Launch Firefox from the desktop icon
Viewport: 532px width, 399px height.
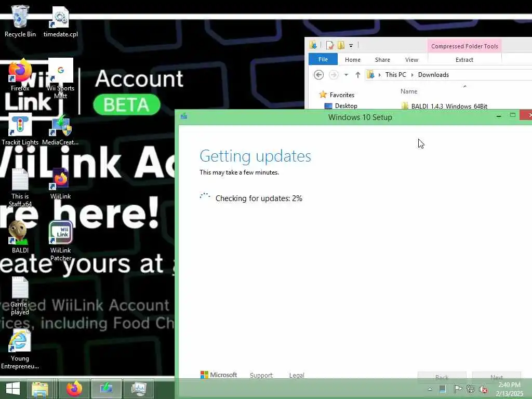tap(20, 75)
